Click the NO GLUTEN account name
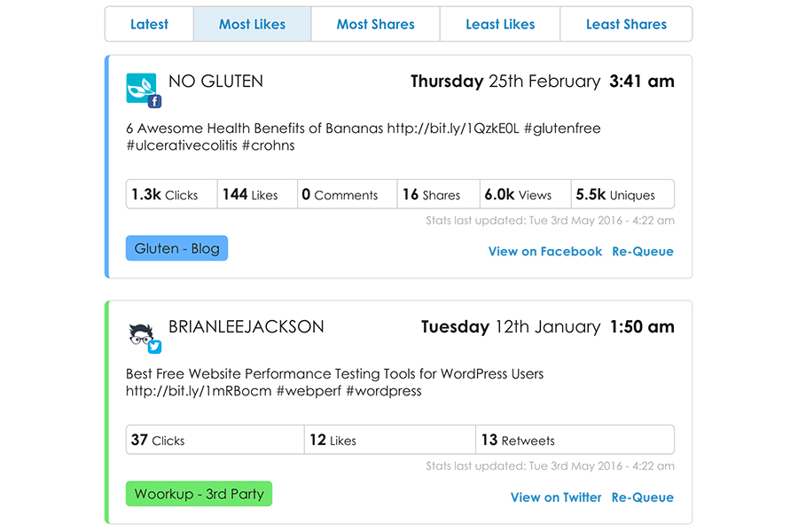 point(215,82)
